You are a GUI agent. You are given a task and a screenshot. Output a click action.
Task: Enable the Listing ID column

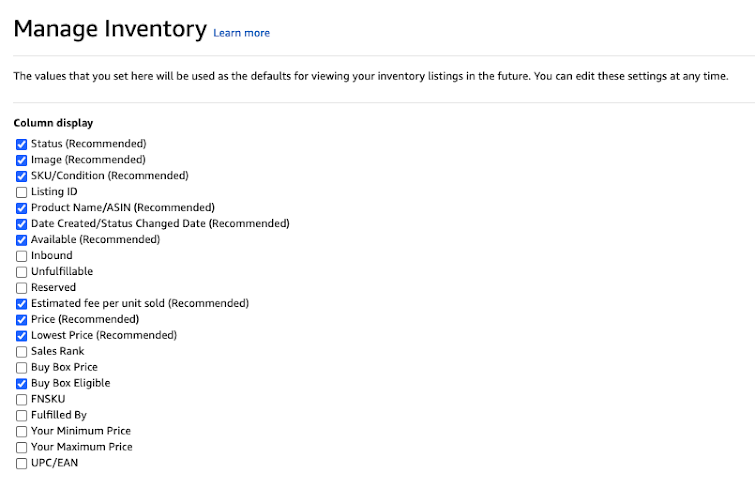22,192
